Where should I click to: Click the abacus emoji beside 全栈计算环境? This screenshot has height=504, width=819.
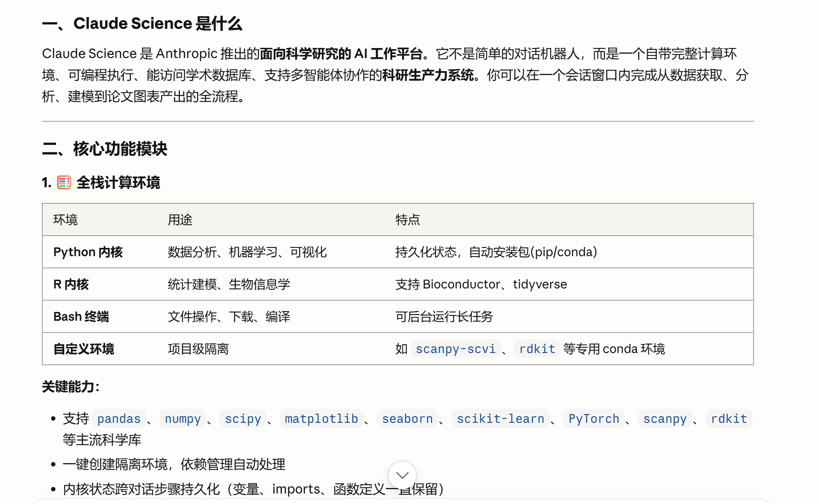[64, 182]
